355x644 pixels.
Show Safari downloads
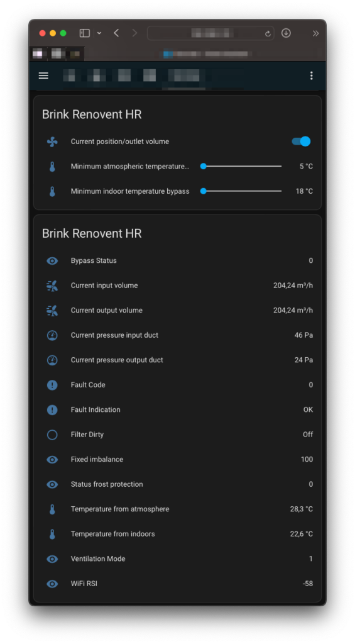[286, 33]
